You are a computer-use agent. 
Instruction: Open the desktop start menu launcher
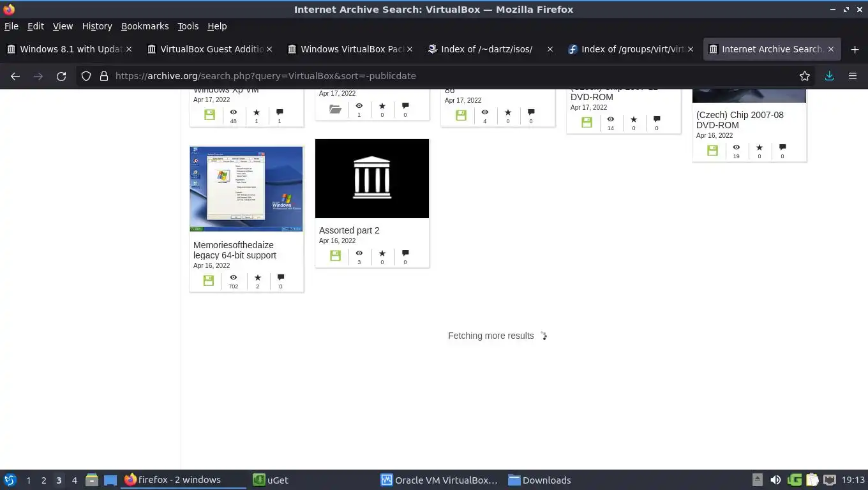click(10, 480)
